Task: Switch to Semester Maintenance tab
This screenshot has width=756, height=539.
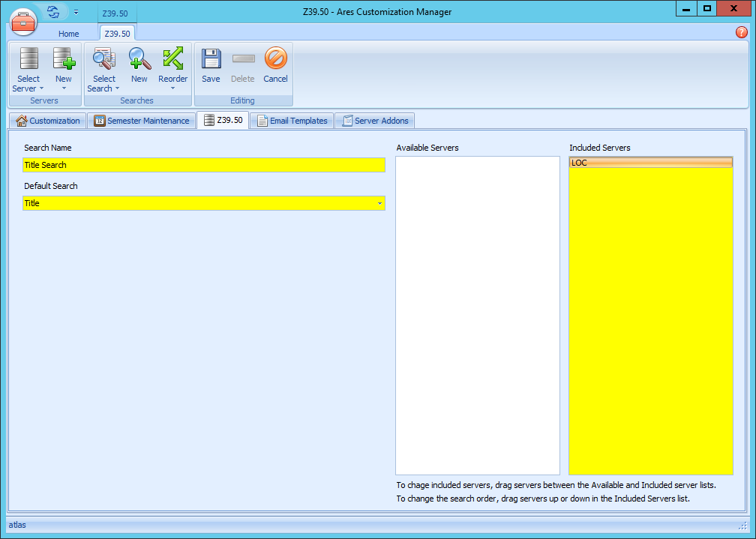Action: point(141,121)
